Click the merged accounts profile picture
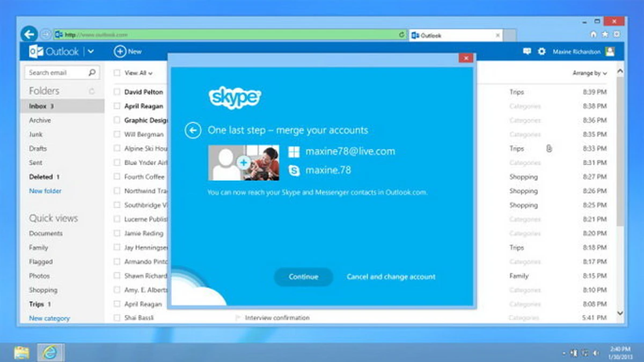The height and width of the screenshot is (362, 644). tap(244, 163)
